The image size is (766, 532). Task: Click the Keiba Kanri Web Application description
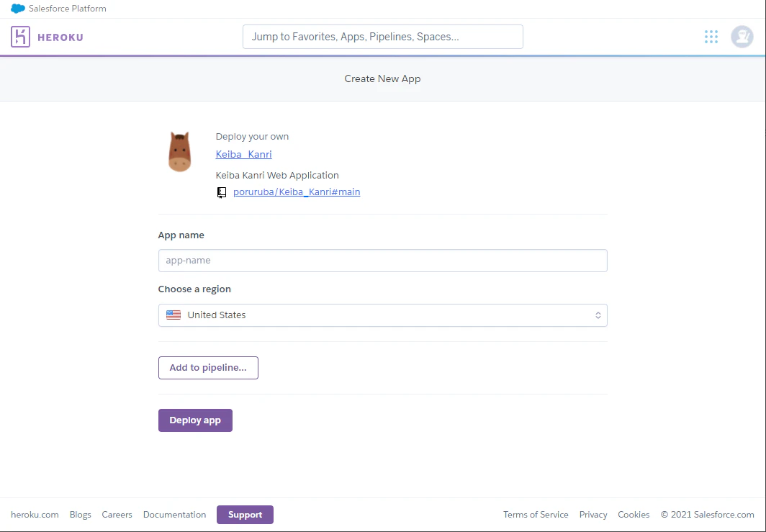(x=277, y=175)
